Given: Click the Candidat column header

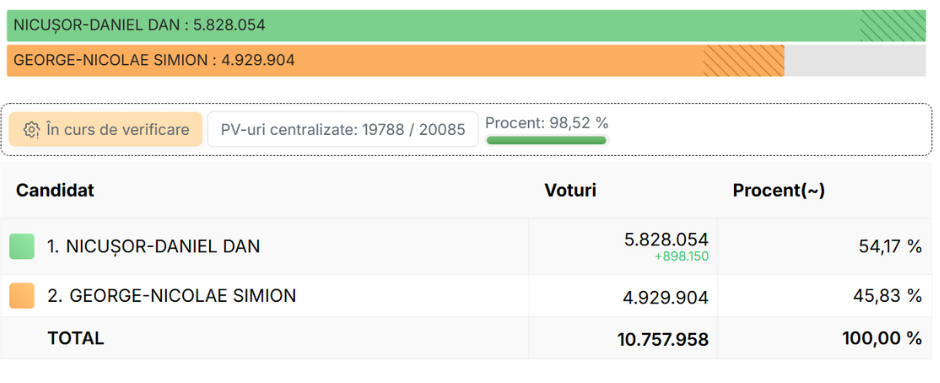Looking at the screenshot, I should click(x=55, y=191).
